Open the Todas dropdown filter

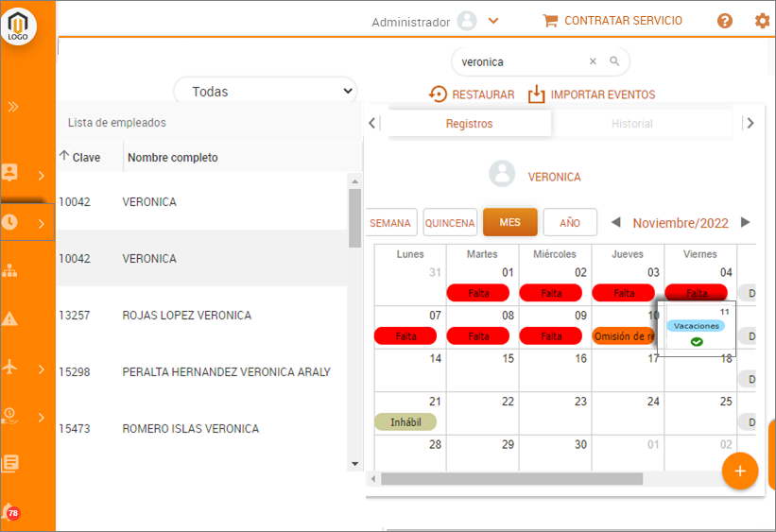pyautogui.click(x=266, y=92)
